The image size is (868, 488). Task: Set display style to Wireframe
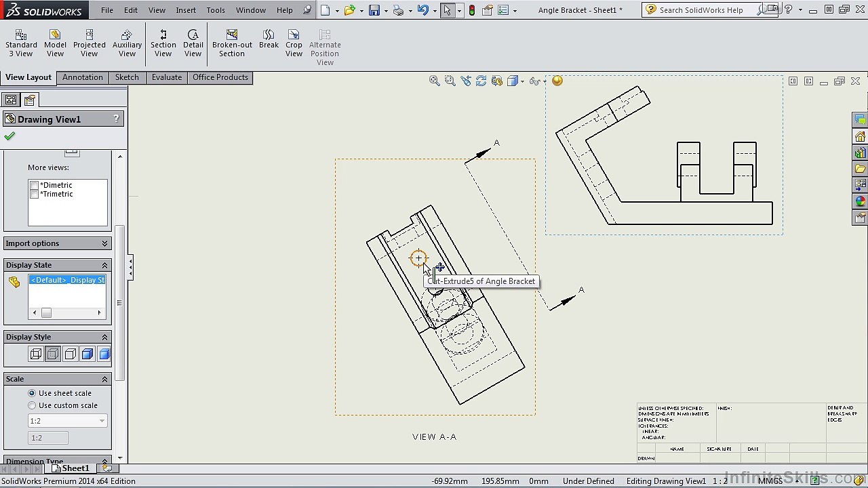coord(36,354)
